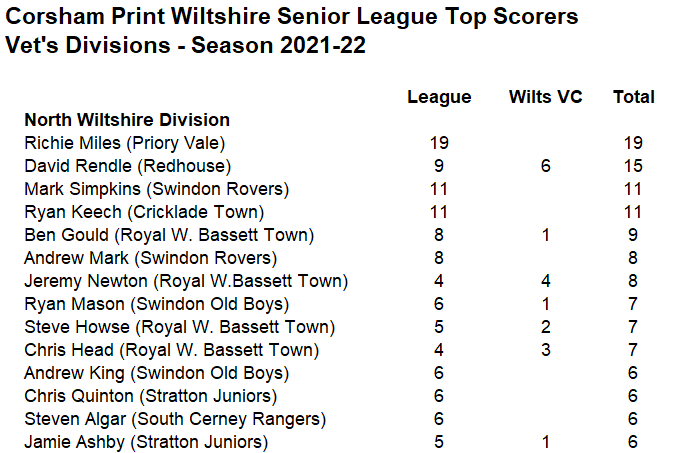This screenshot has height=453, width=673.
Task: Click Mark Simpkins (Swindon Rovers) entry
Action: click(157, 189)
